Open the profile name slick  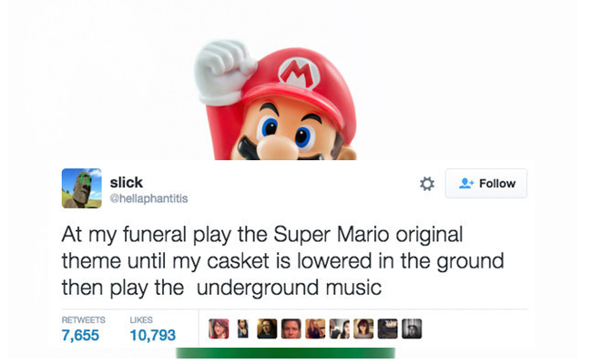(127, 182)
